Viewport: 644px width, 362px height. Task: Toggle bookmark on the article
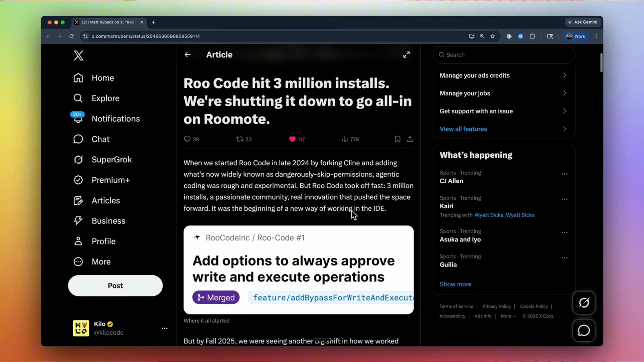(397, 139)
